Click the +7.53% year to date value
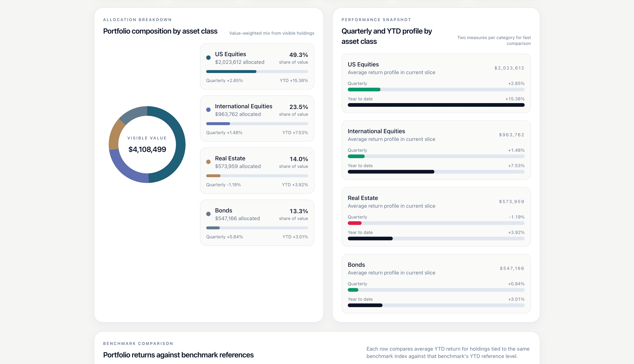The width and height of the screenshot is (634, 364). pyautogui.click(x=516, y=166)
